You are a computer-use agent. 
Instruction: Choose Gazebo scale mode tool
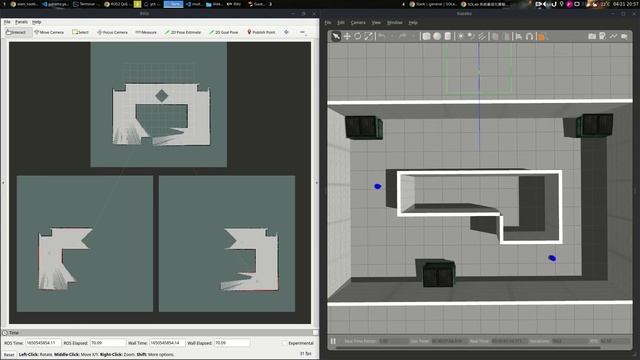click(x=369, y=36)
